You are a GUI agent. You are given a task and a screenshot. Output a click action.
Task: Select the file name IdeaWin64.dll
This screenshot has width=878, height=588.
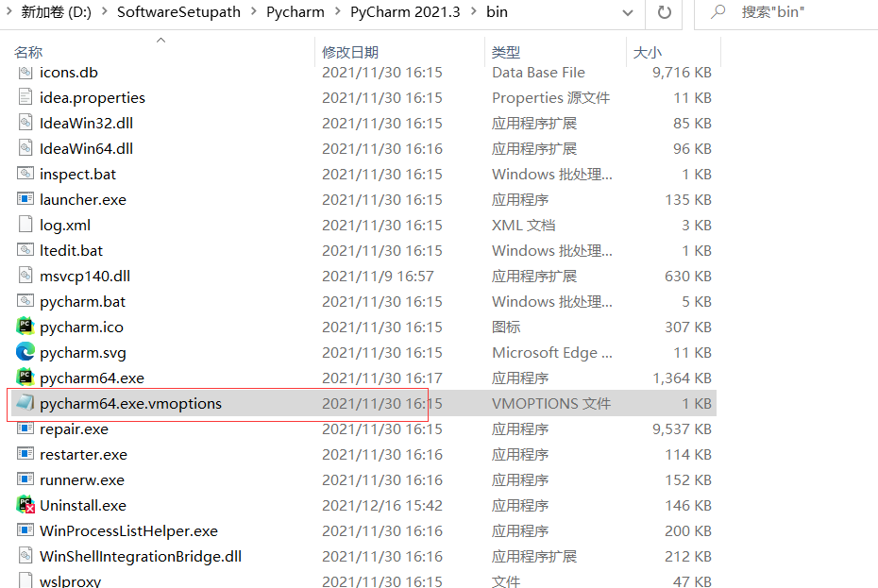pyautogui.click(x=86, y=148)
